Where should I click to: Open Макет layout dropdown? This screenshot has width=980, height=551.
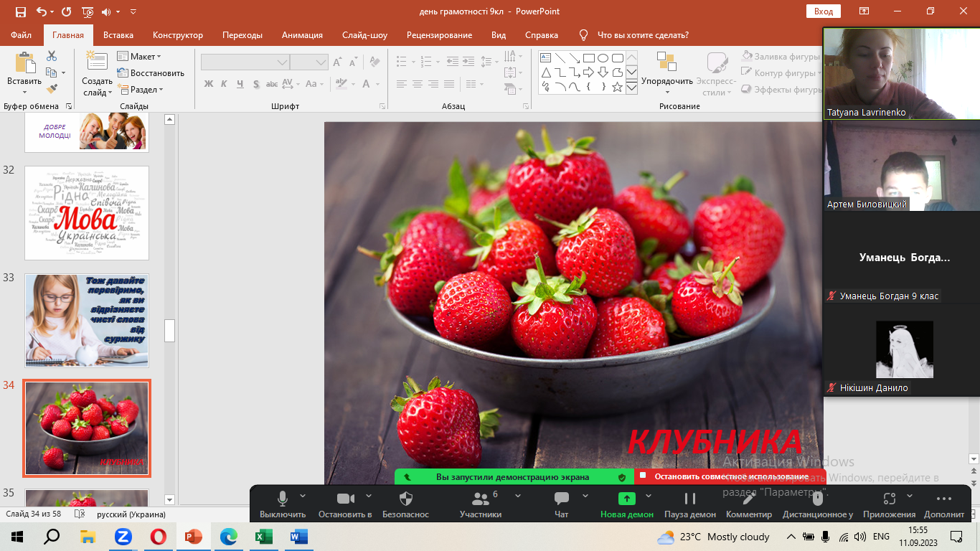139,56
